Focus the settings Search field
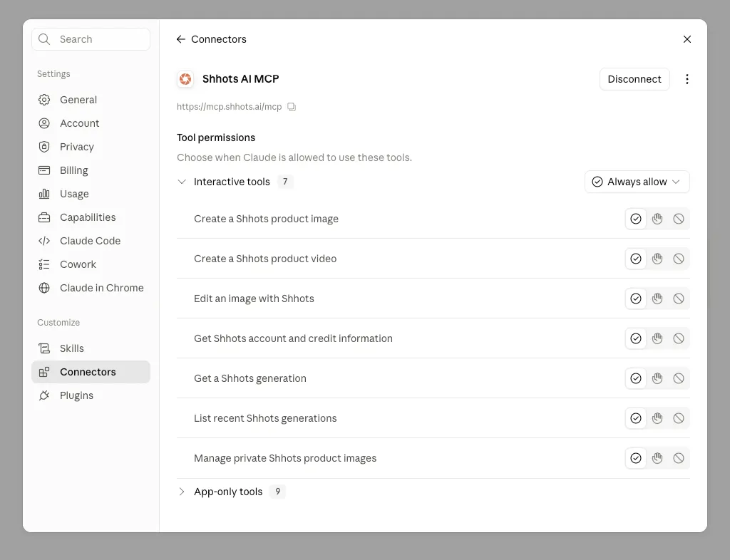Screen dimensions: 730x560 tap(91, 39)
